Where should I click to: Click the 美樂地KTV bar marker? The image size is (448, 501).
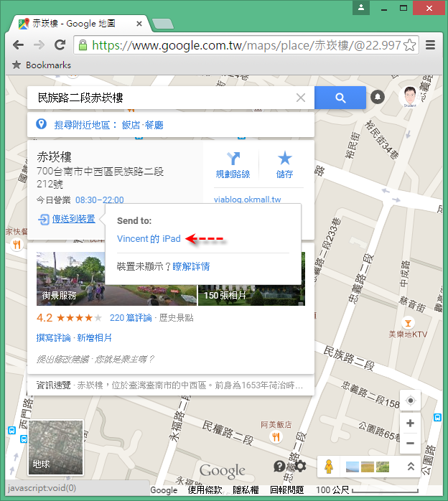point(408,323)
